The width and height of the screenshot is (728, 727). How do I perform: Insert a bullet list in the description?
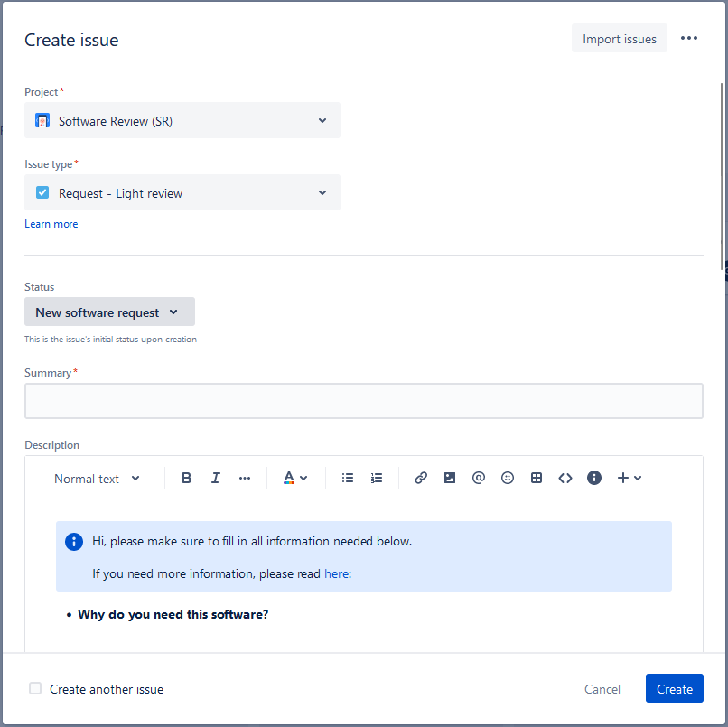[348, 478]
